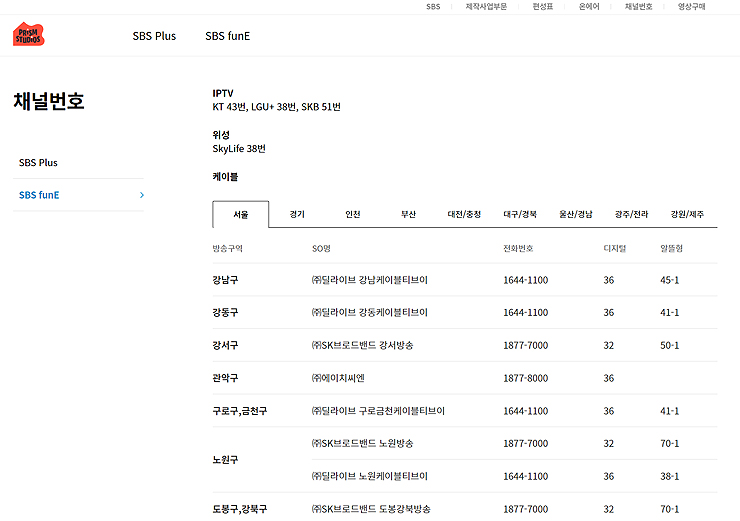
Task: Click '㈜SK브로드밴드 노원방송' cell
Action: click(362, 443)
